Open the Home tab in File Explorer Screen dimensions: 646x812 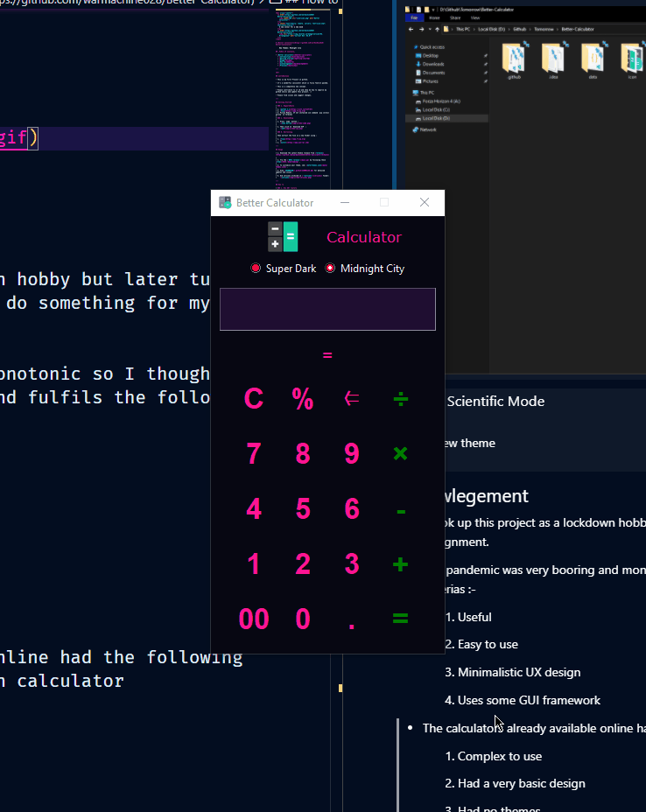(x=434, y=17)
